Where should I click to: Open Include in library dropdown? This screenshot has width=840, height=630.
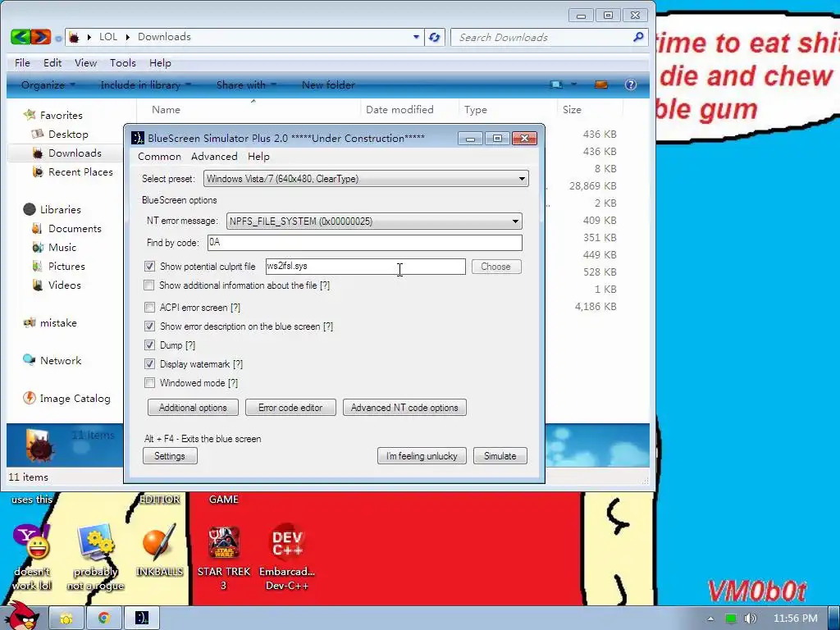[x=146, y=84]
